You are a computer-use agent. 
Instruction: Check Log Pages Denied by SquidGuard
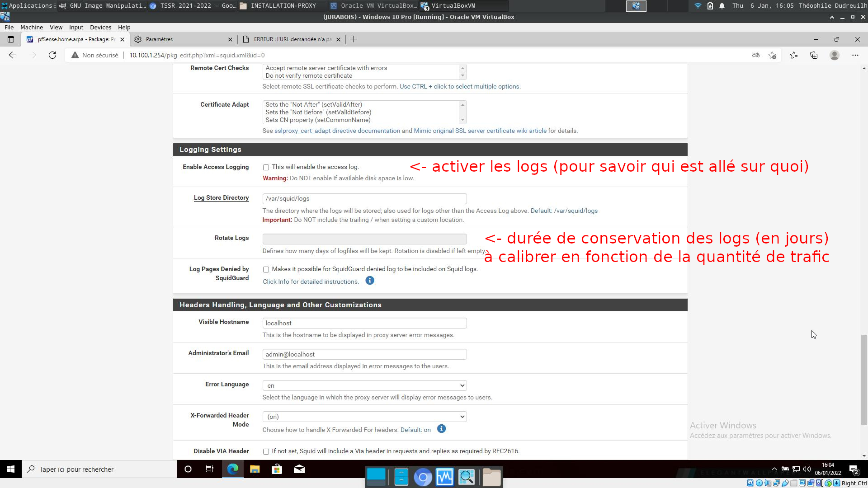pyautogui.click(x=266, y=269)
